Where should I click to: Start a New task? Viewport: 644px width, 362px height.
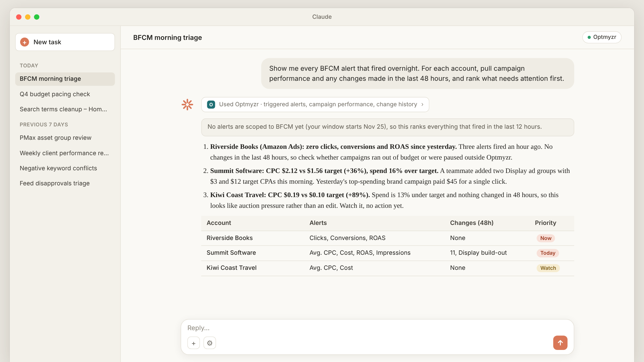point(65,42)
